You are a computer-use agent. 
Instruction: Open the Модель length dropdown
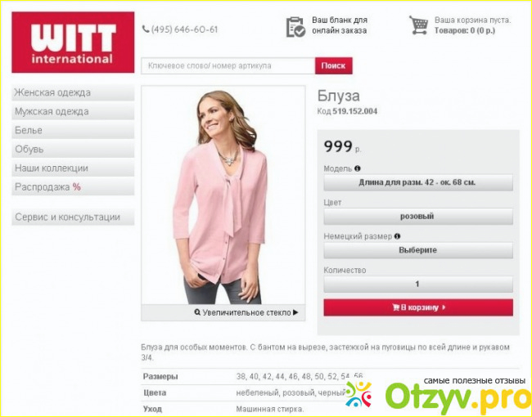click(418, 182)
